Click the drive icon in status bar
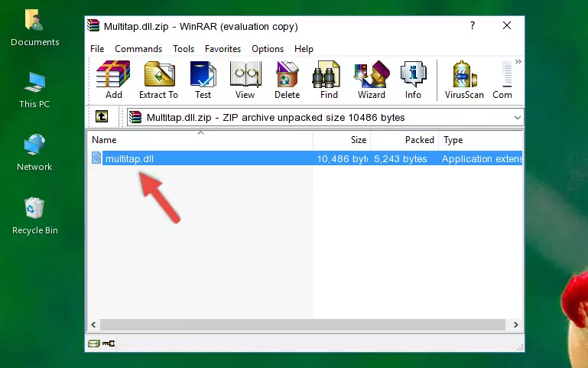 click(94, 343)
